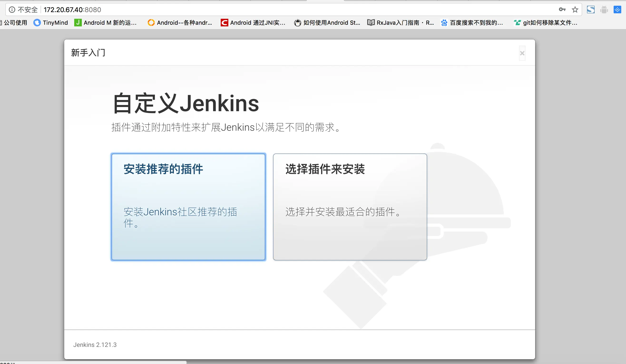Choose 安装推荐的插件 option

(x=188, y=207)
